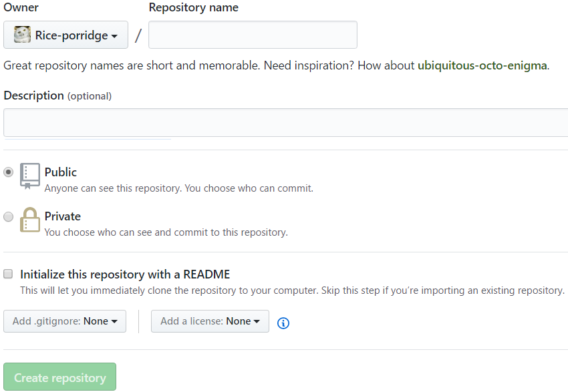Click "This will let you immediately clone" text
568x392 pixels.
292,290
